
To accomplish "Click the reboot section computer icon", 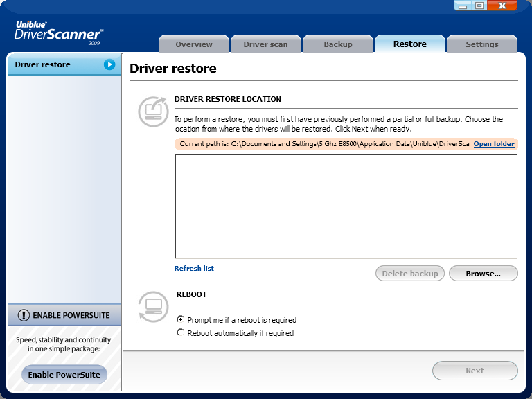I will click(152, 306).
